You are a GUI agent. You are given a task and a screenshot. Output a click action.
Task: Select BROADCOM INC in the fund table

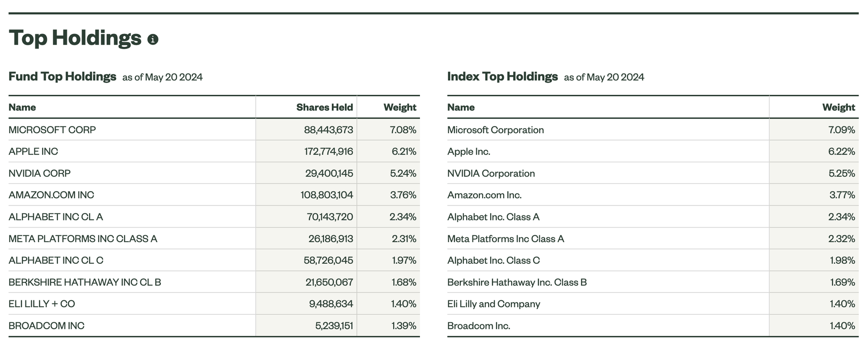(x=46, y=326)
